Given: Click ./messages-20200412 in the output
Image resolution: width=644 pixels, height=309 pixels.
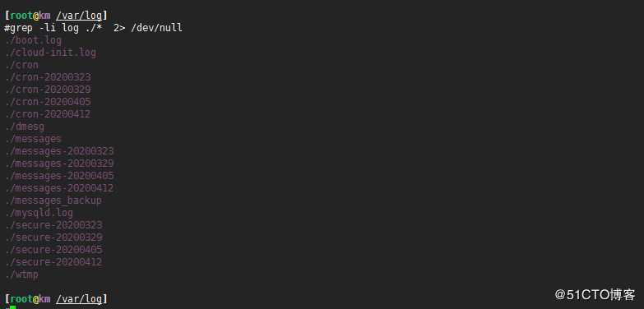Looking at the screenshot, I should click(59, 188).
